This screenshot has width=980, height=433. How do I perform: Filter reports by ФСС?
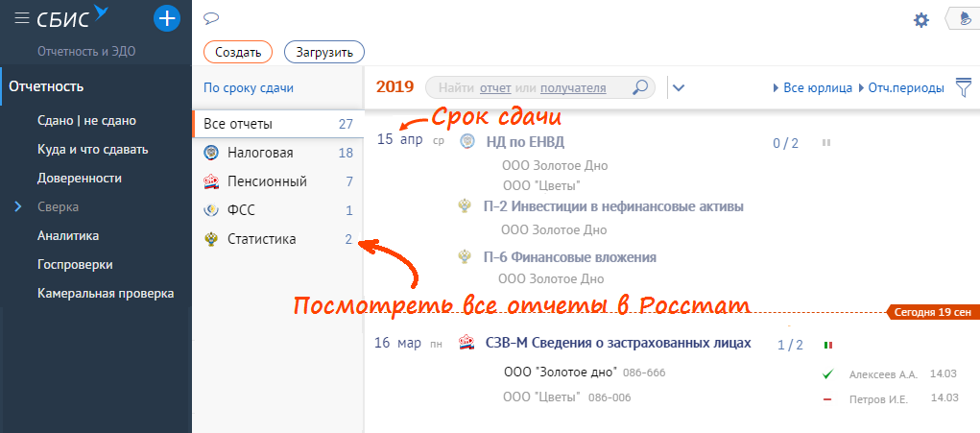[x=278, y=210]
